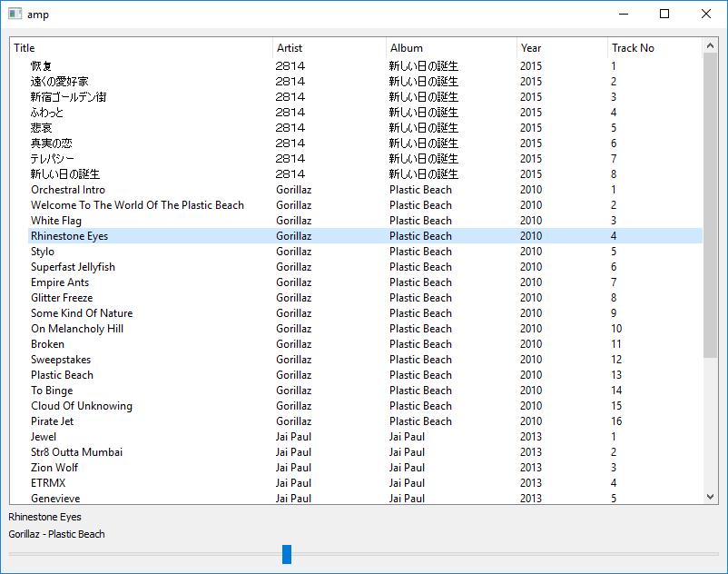Click track number 16 in Pirate Jet row
Screen dimensions: 728x574
click(616, 421)
